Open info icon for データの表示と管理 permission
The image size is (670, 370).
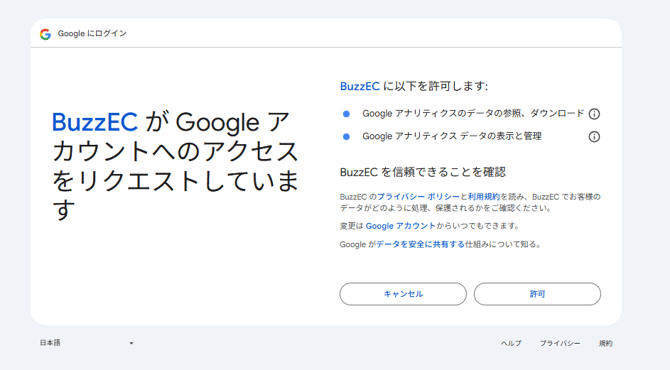[x=594, y=137]
